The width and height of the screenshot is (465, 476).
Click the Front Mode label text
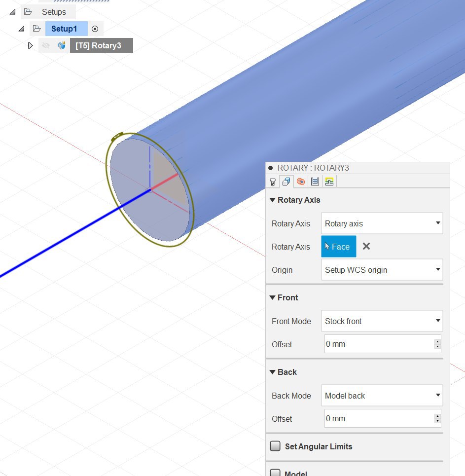tap(291, 321)
